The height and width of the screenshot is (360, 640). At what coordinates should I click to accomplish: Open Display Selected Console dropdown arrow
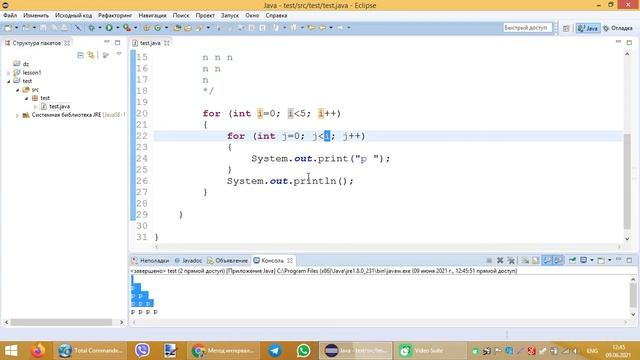pyautogui.click(x=592, y=260)
